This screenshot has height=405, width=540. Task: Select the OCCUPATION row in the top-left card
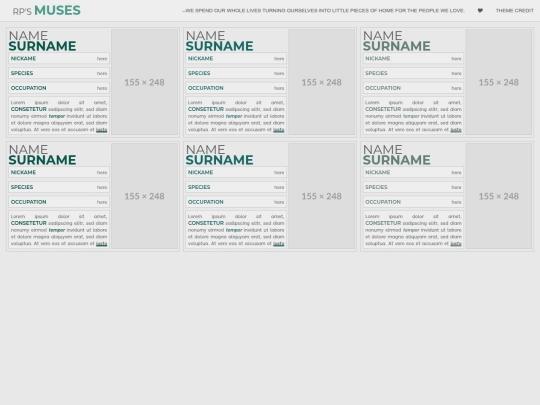tap(59, 88)
